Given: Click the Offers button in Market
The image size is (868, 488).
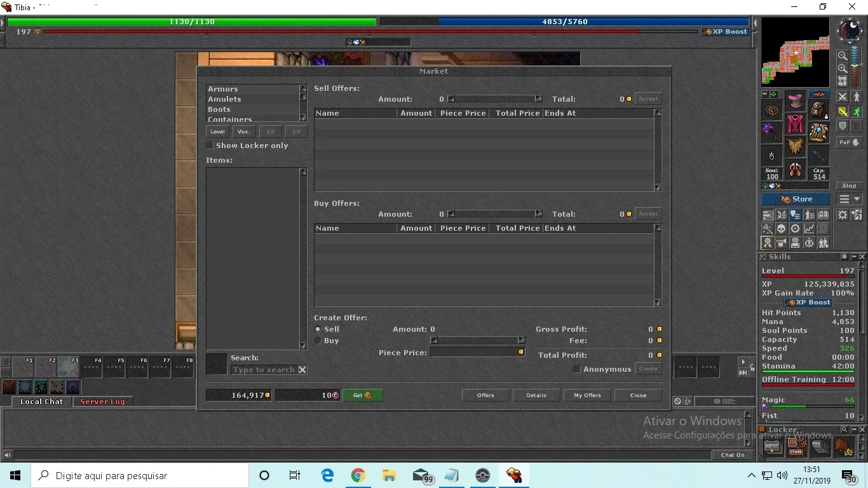Looking at the screenshot, I should click(485, 395).
